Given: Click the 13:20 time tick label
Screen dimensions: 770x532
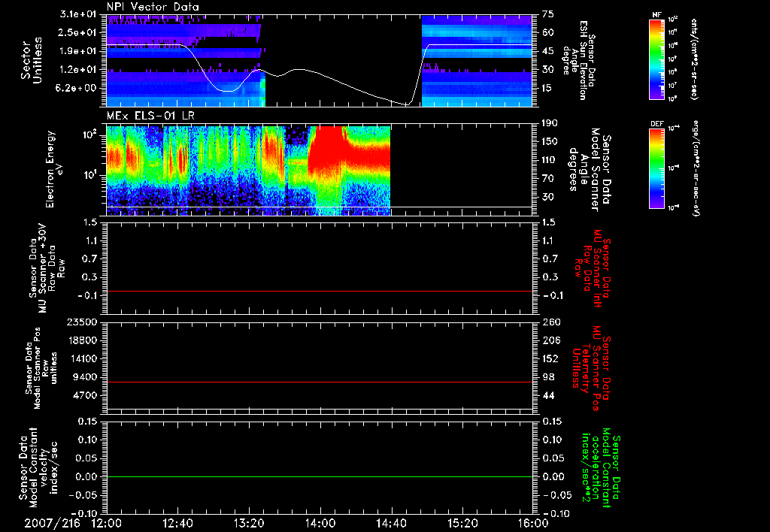Looking at the screenshot, I should [x=249, y=524].
